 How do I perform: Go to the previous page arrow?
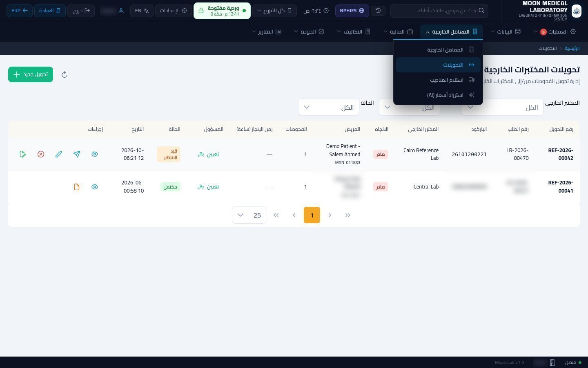pyautogui.click(x=330, y=215)
